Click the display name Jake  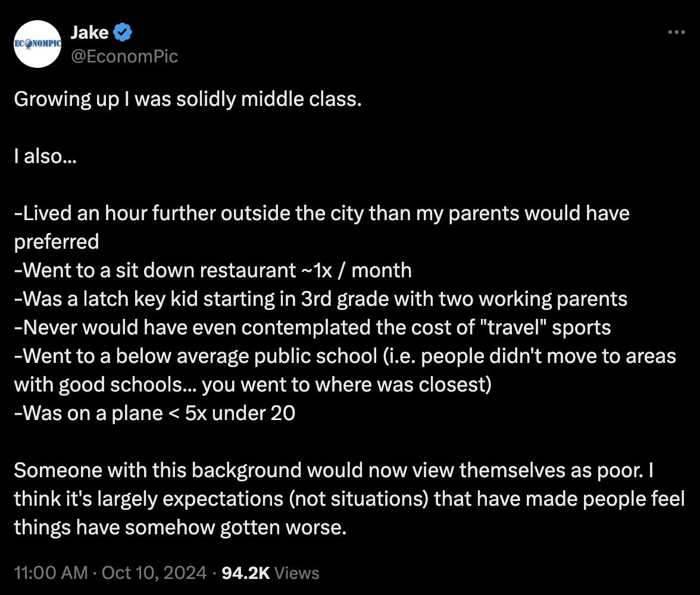(89, 33)
